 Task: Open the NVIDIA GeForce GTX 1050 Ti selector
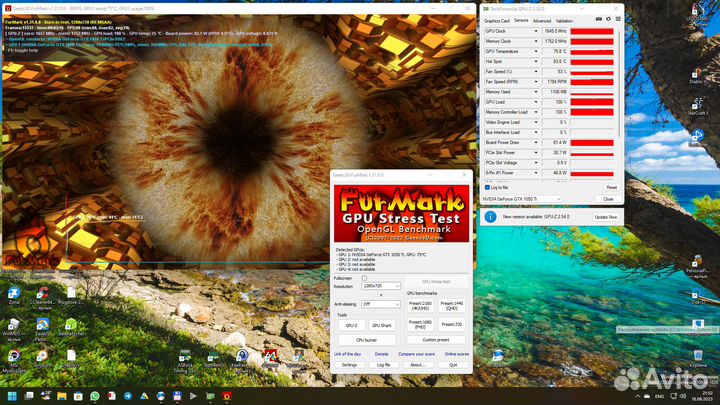(522, 199)
